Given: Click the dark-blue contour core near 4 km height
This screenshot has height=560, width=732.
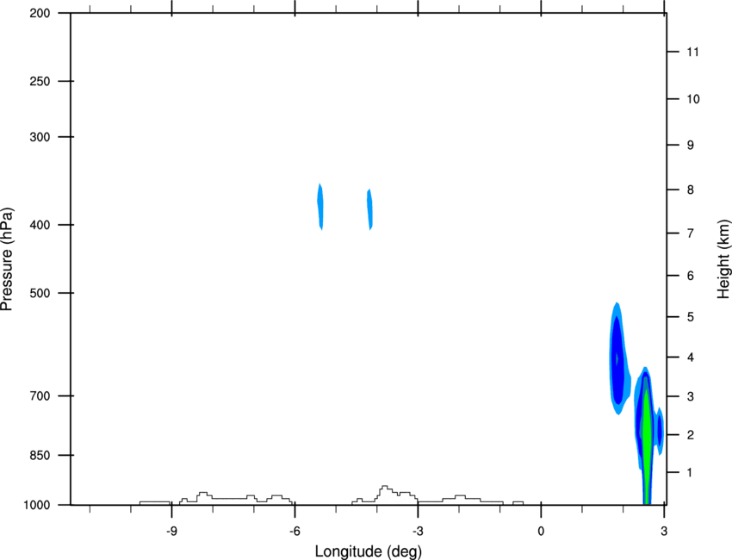Looking at the screenshot, I should pyautogui.click(x=617, y=359).
